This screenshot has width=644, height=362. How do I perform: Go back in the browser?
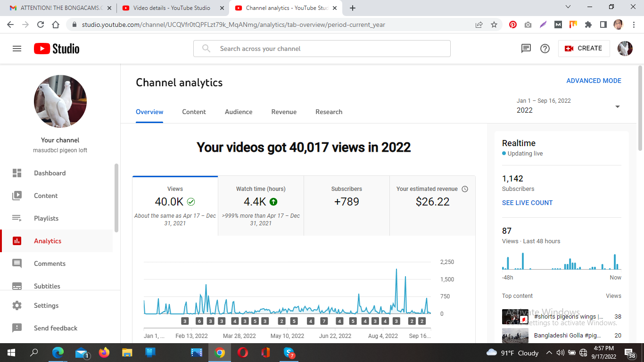[x=10, y=25]
